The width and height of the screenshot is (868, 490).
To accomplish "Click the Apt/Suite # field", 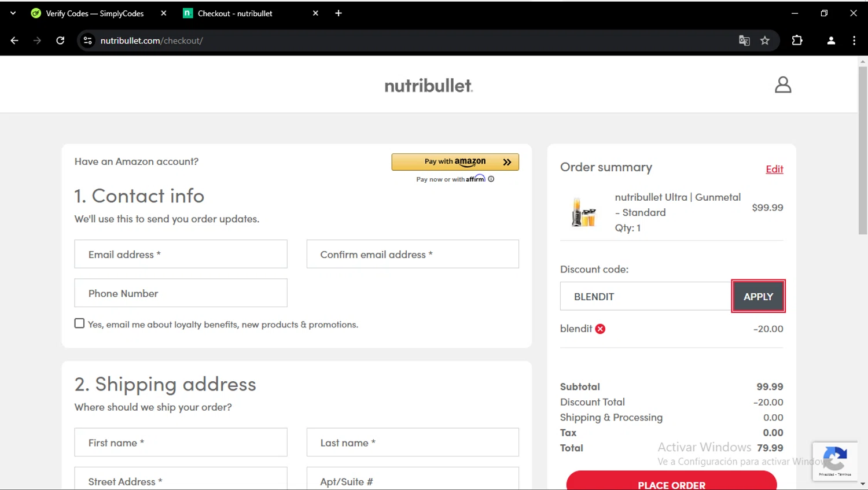I will (413, 479).
